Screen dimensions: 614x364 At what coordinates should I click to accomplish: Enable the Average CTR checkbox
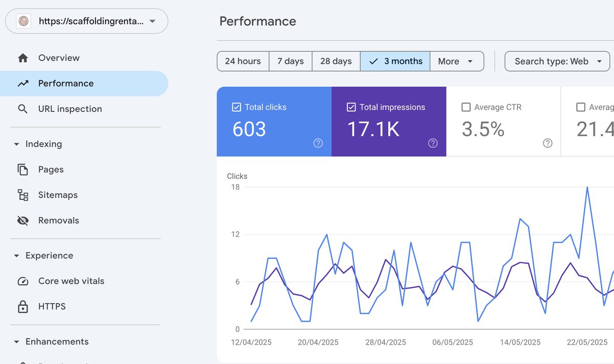(x=466, y=107)
